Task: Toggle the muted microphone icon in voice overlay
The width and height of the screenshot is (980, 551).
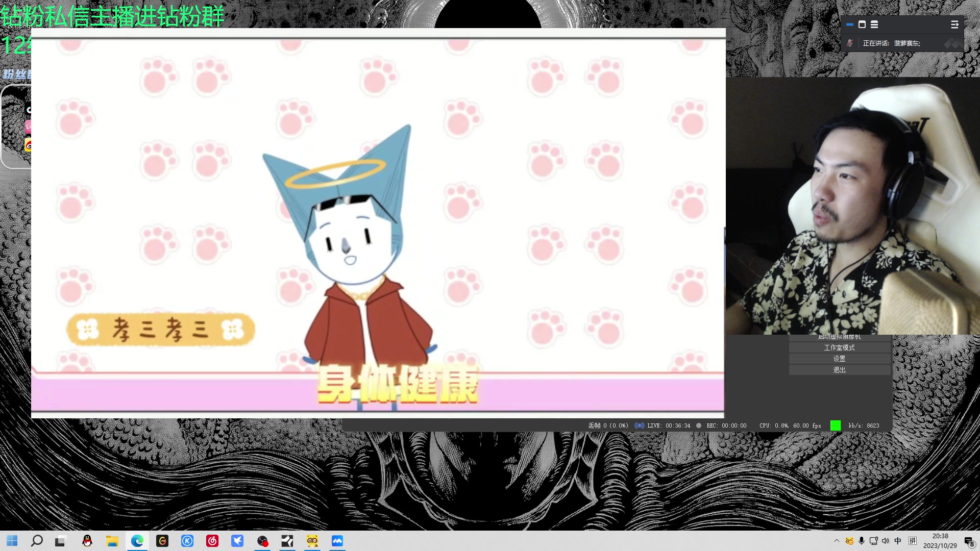Action: pos(850,43)
